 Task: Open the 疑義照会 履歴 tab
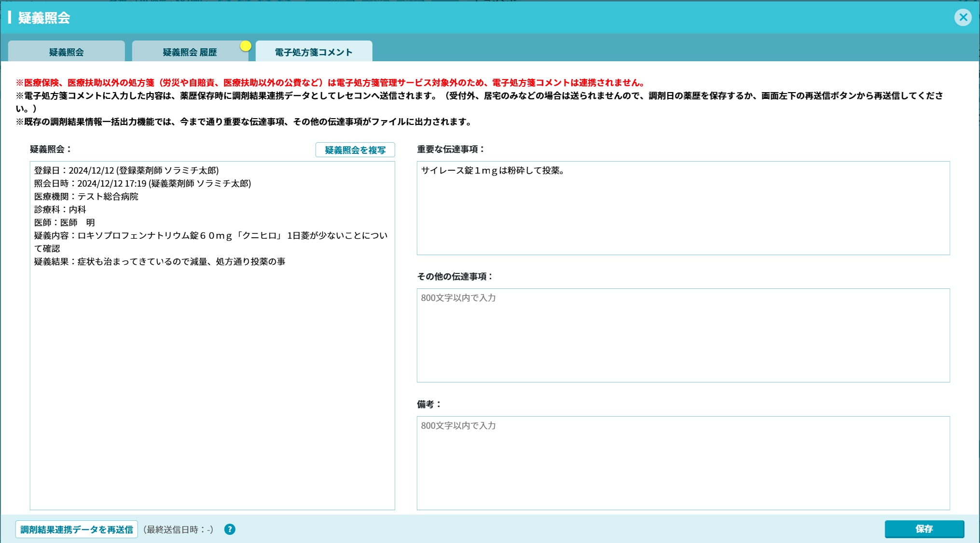(190, 52)
